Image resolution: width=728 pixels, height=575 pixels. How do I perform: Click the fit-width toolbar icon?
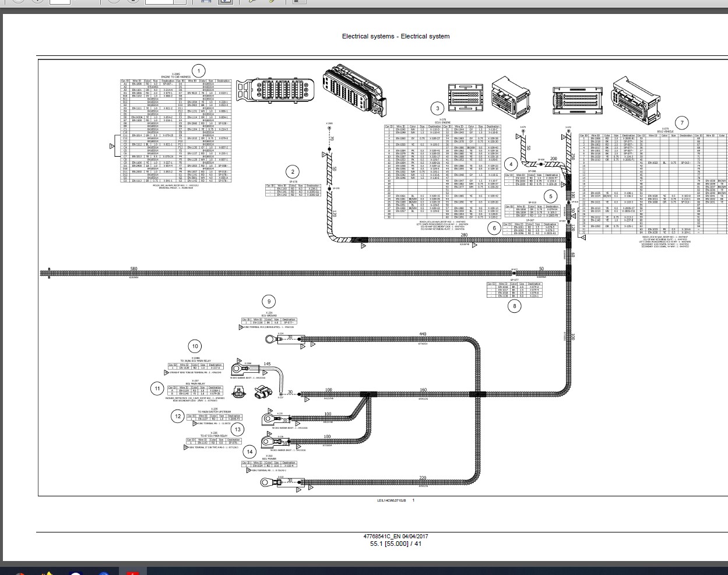point(206,3)
